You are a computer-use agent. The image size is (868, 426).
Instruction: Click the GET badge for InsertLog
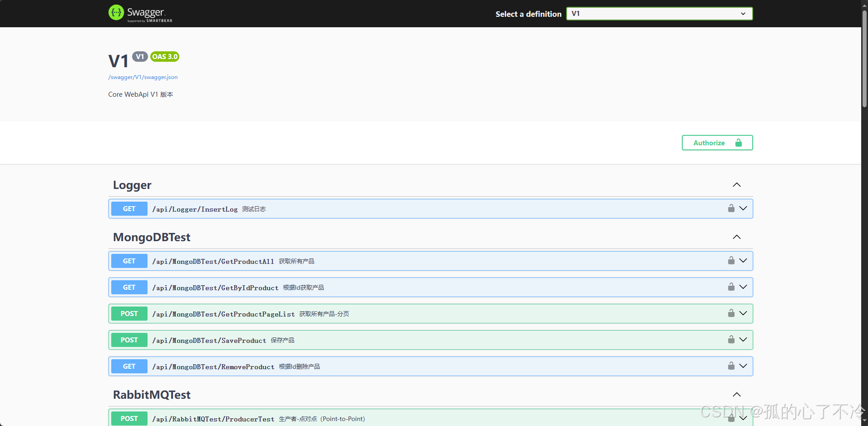pos(129,209)
